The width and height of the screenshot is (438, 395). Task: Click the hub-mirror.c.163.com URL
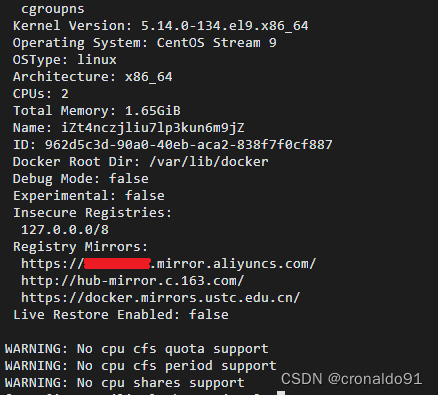click(x=133, y=281)
